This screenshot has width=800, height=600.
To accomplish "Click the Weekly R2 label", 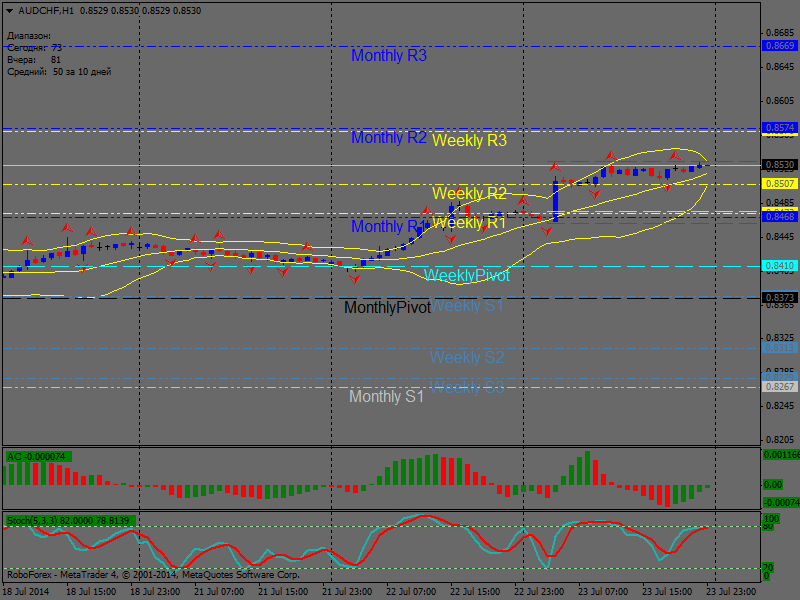I will click(469, 193).
